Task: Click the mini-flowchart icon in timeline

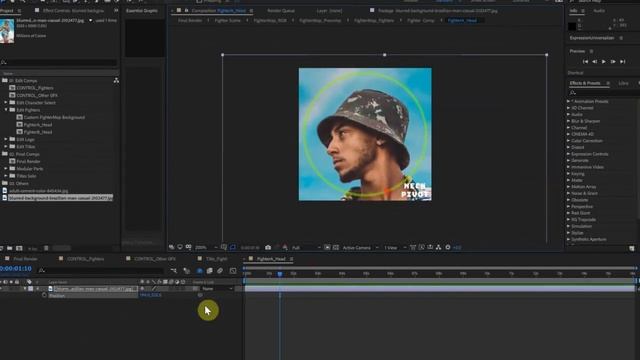Action: tap(174, 271)
